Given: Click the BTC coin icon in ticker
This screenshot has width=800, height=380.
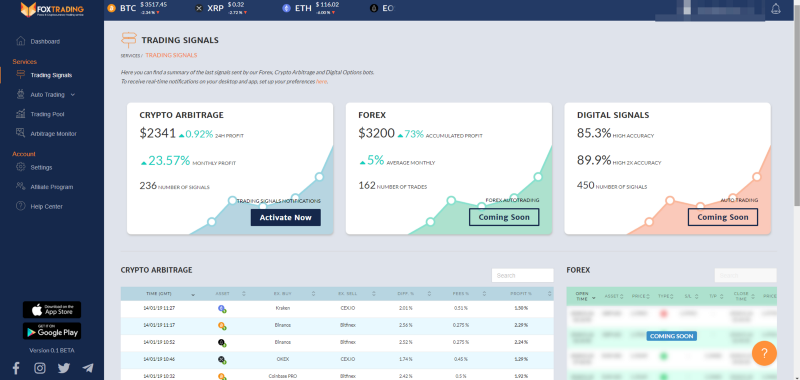Looking at the screenshot, I should 112,8.
